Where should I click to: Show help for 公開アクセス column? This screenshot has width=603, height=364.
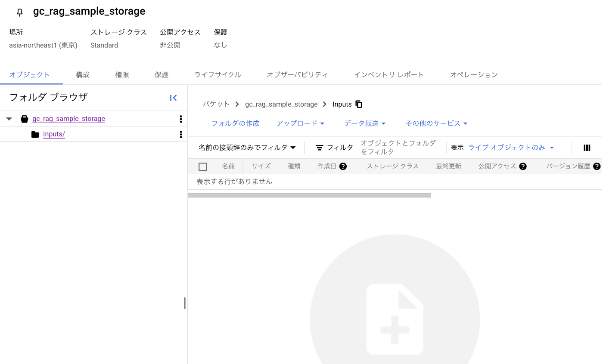coord(523,167)
